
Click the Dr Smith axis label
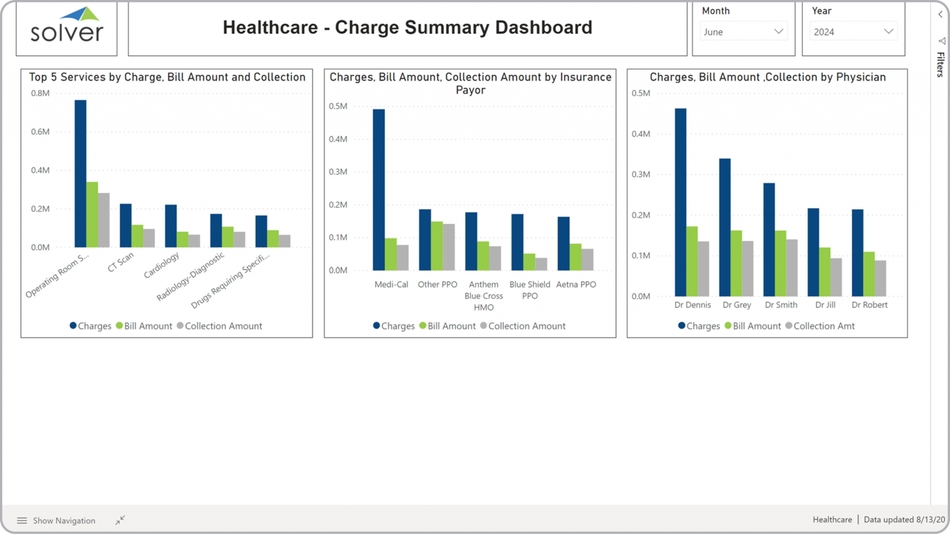point(781,305)
